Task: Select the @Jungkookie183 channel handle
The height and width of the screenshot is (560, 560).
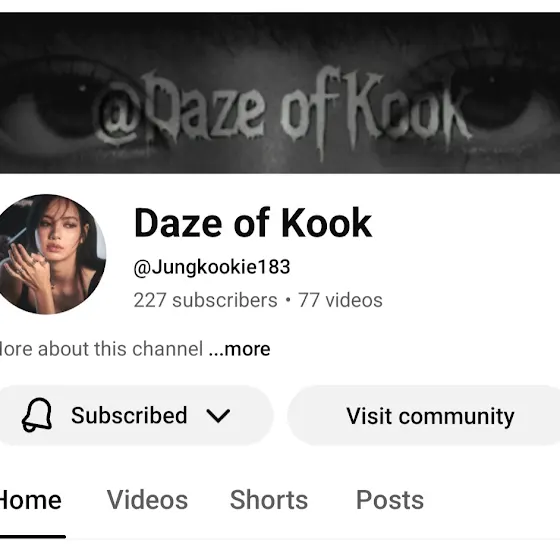Action: tap(211, 267)
